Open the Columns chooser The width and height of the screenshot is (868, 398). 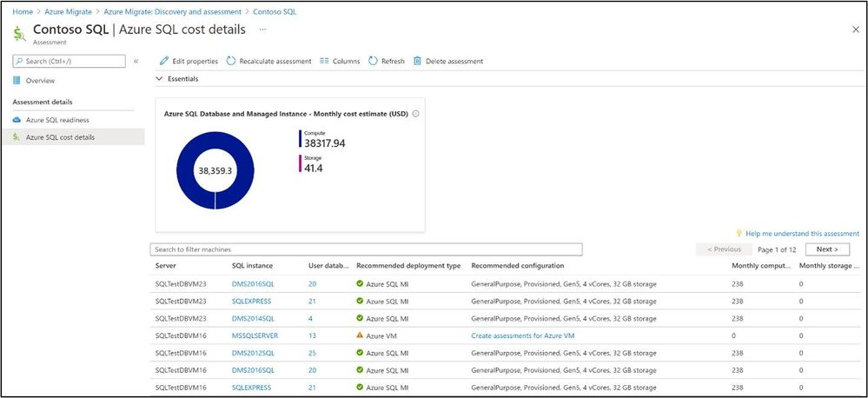pos(340,61)
